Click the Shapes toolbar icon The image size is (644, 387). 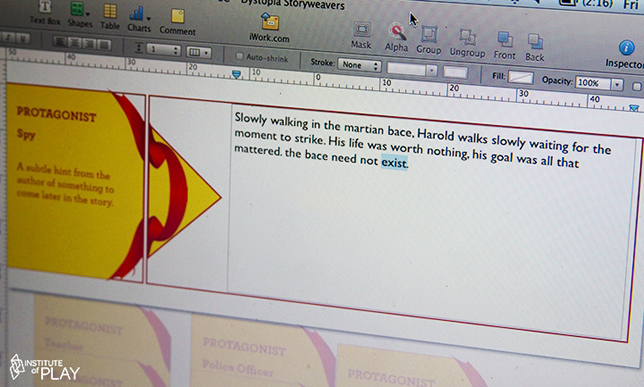(x=77, y=9)
